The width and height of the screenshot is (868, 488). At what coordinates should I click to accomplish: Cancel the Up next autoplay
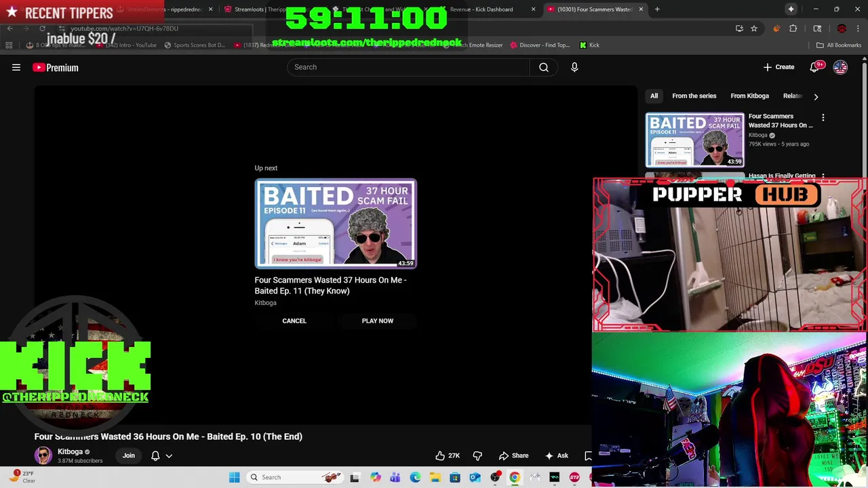click(294, 321)
